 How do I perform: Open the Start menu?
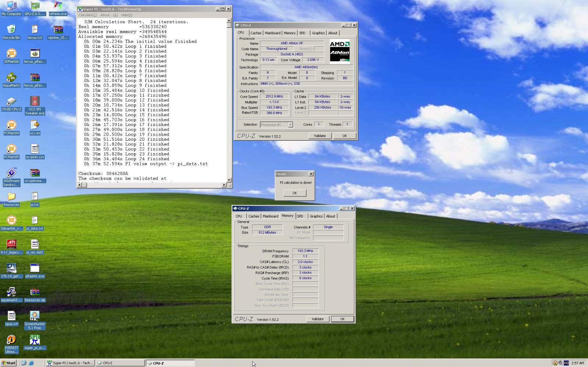pos(8,363)
